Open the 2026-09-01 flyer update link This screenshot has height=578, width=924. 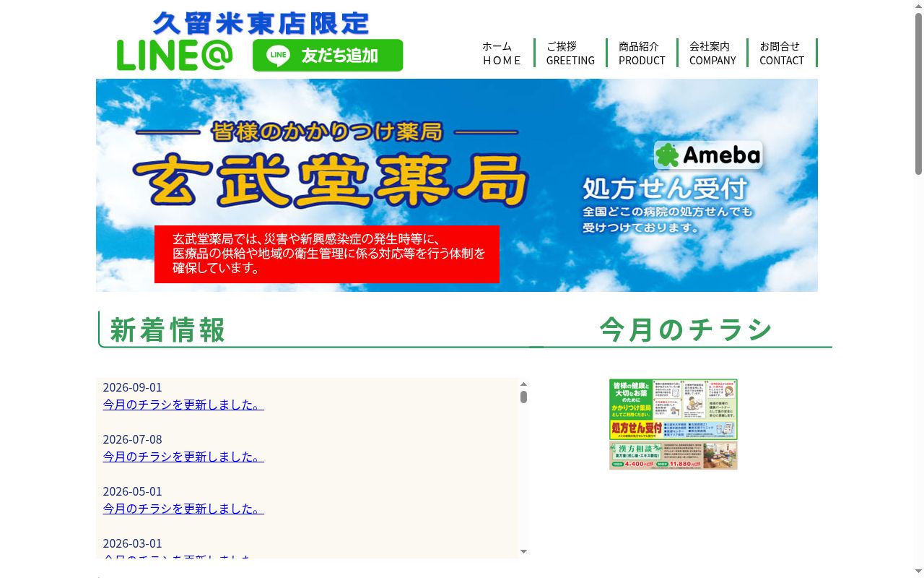[x=183, y=405]
